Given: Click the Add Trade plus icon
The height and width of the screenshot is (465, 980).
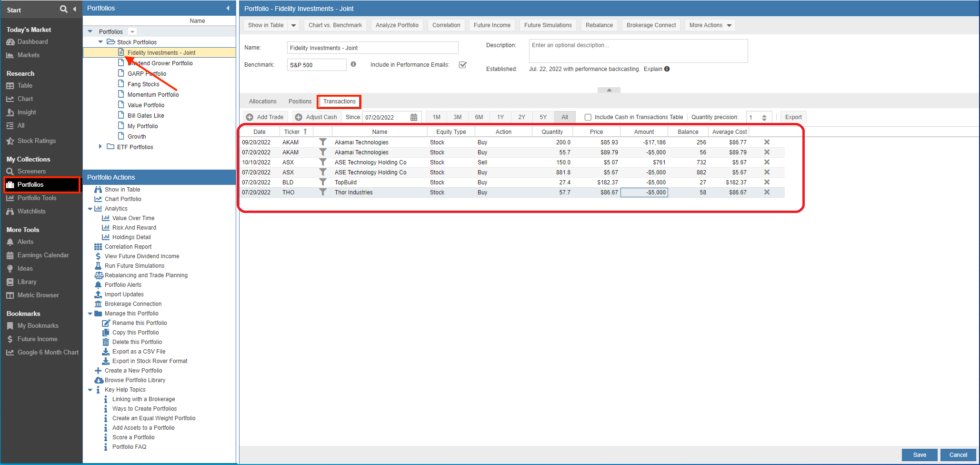Looking at the screenshot, I should (250, 117).
